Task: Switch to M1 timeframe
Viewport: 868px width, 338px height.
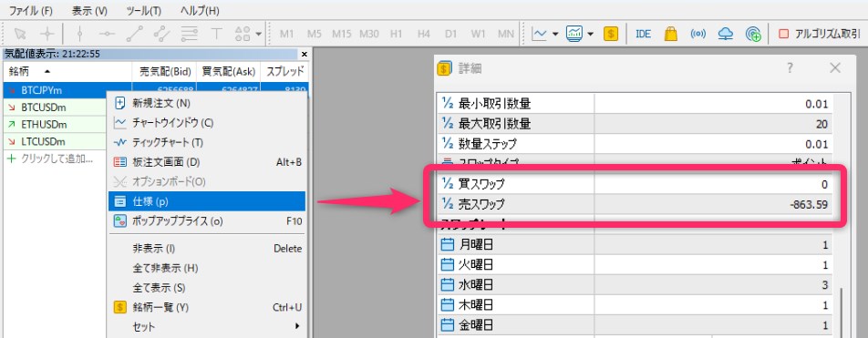Action: point(286,34)
